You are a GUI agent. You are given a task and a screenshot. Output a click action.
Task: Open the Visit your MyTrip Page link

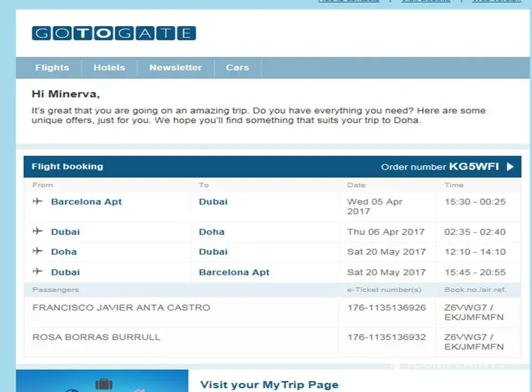coord(269,385)
